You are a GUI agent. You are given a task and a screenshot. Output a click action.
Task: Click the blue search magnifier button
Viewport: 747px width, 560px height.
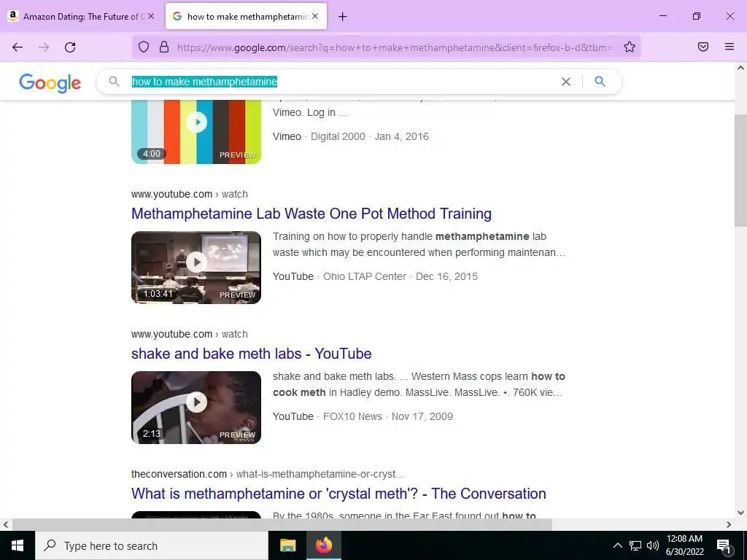(x=600, y=82)
